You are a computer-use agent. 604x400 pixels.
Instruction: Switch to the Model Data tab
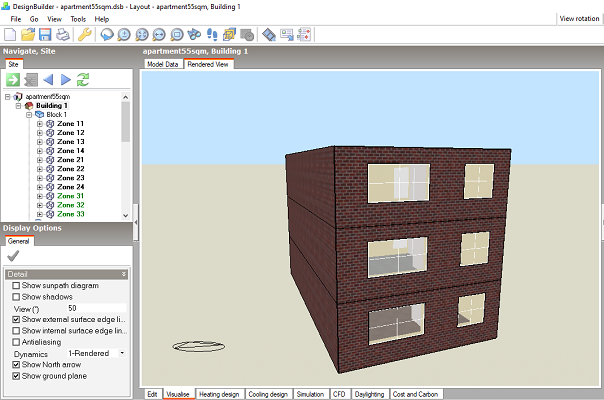coord(163,63)
